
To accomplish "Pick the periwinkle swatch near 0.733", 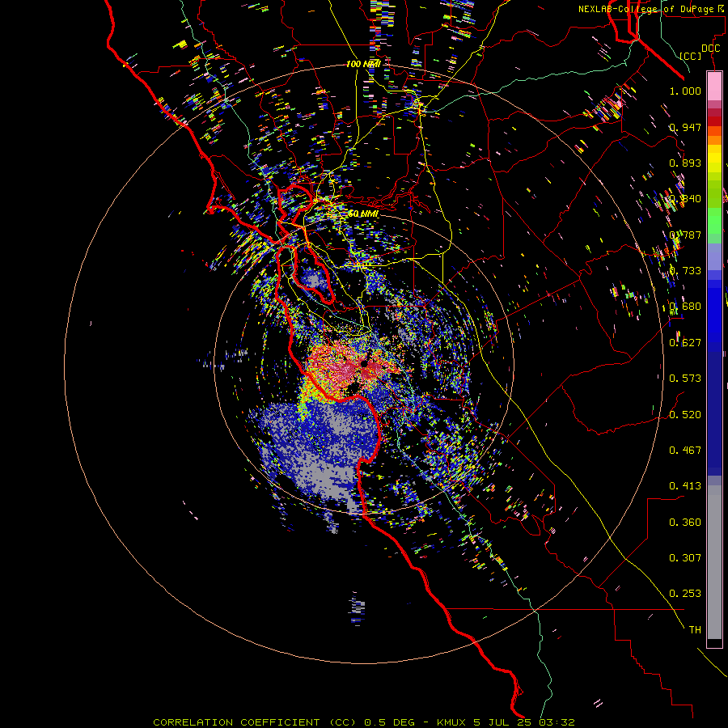I will click(714, 257).
